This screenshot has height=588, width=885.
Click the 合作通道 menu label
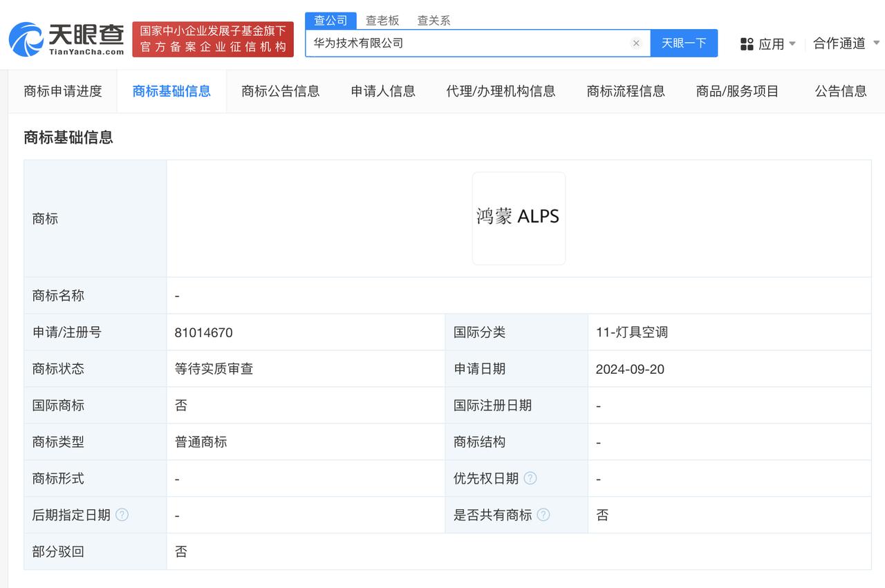pos(839,44)
